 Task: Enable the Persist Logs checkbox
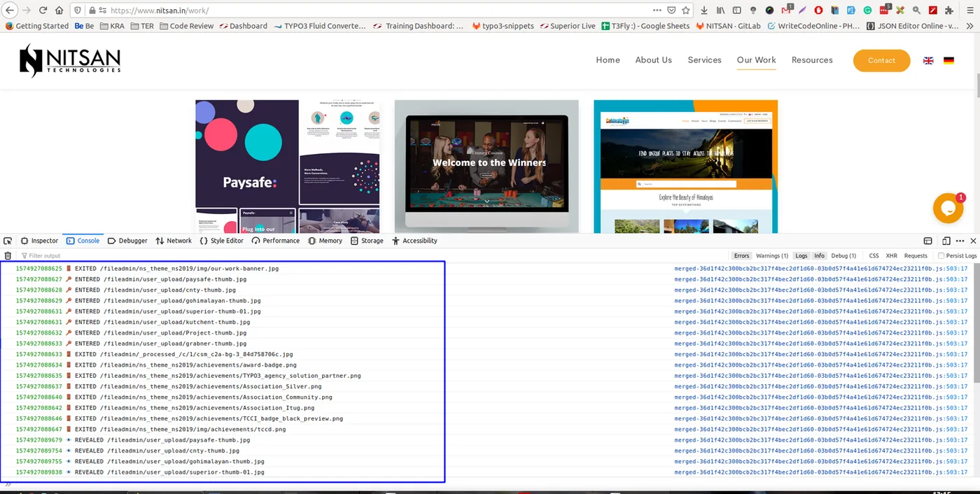point(941,256)
